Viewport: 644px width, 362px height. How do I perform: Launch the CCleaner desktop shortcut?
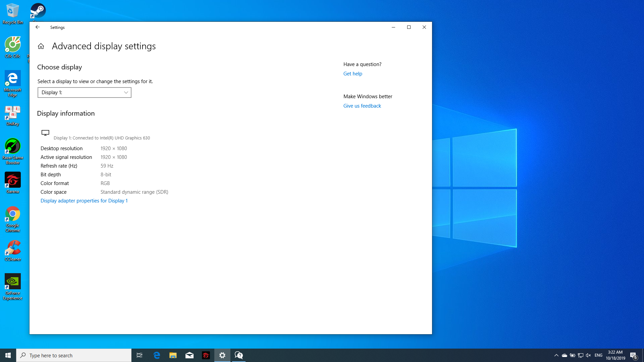click(13, 251)
